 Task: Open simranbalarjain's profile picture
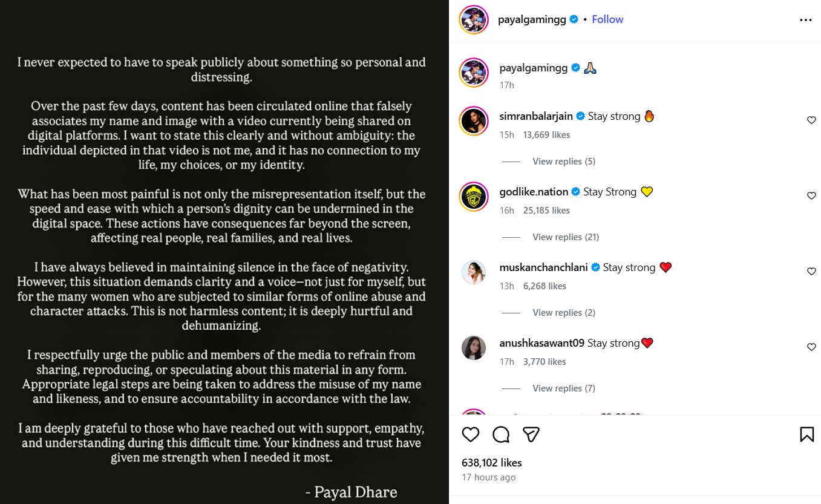pos(474,121)
